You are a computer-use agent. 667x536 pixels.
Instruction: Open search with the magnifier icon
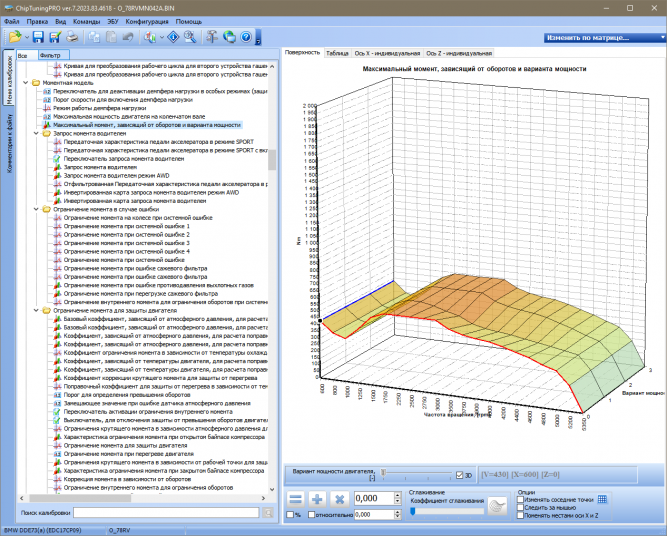point(190,37)
